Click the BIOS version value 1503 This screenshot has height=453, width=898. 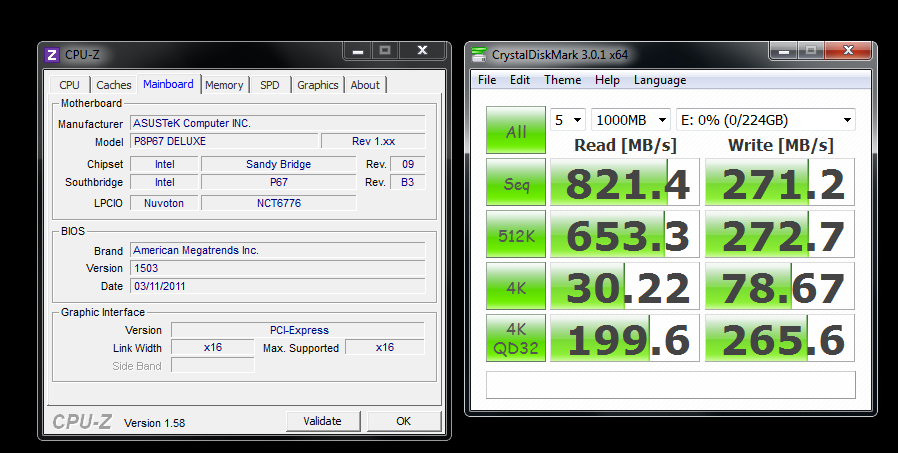point(278,268)
